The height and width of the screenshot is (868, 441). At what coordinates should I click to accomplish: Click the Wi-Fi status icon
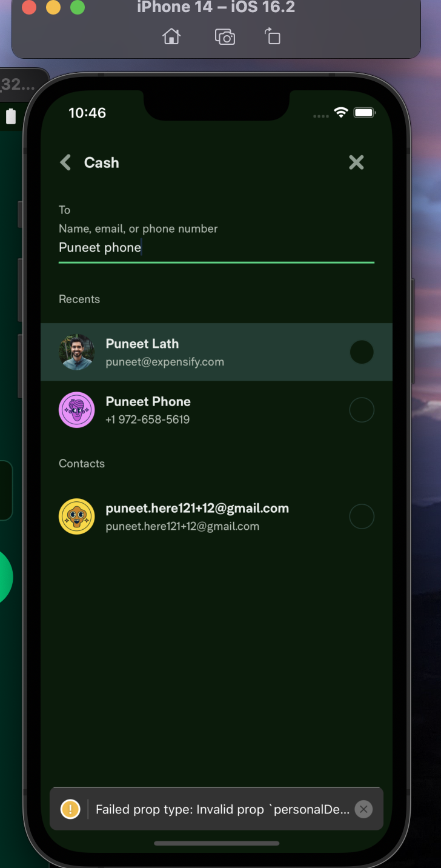341,113
